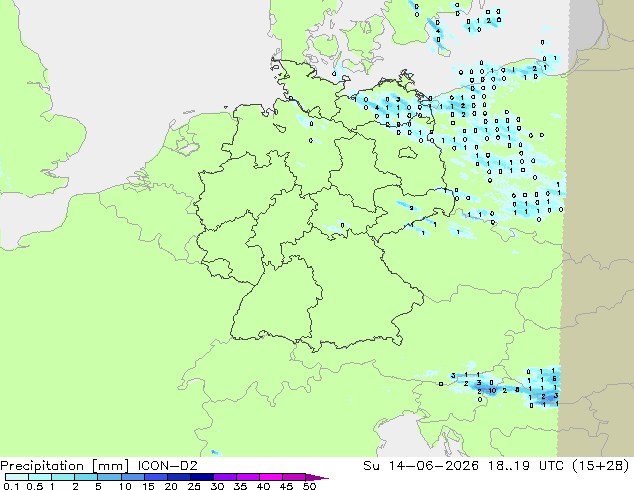Click the 30–35 mm purple legend swatch
Image resolution: width=634 pixels, height=490 pixels.
(224, 477)
